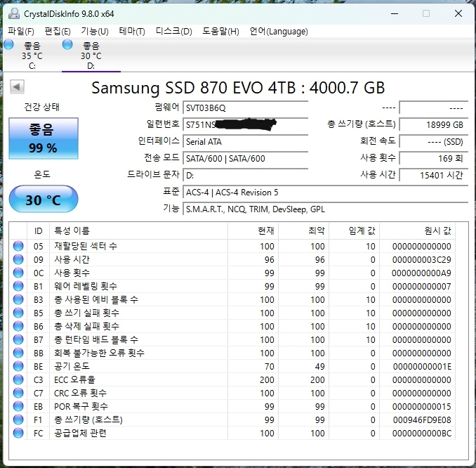Open the 테마(T) menu
476x468 pixels.
tap(132, 32)
